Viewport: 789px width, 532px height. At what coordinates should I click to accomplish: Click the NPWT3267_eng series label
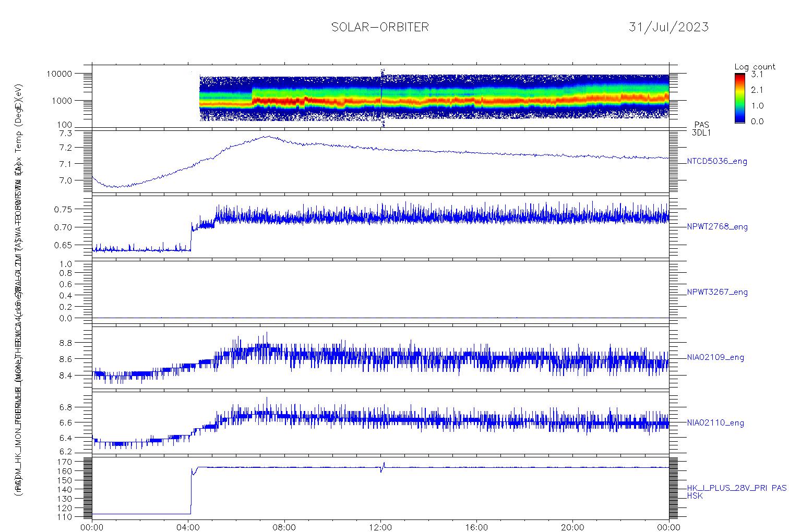tap(717, 292)
